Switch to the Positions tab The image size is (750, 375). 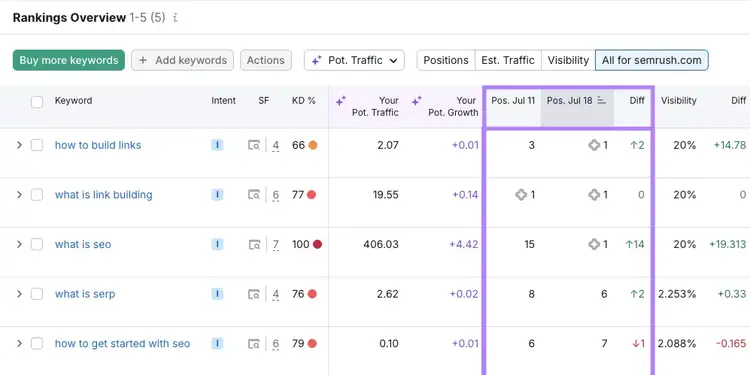tap(446, 60)
